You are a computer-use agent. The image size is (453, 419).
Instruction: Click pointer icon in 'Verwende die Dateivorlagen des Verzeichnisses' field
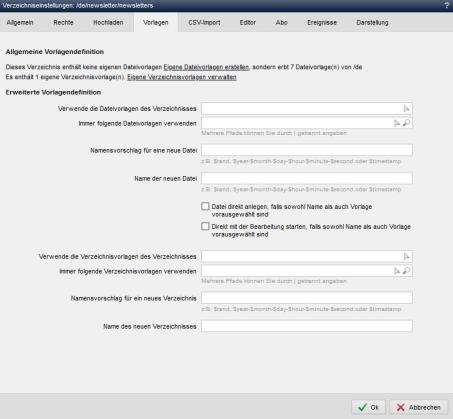pyautogui.click(x=406, y=109)
